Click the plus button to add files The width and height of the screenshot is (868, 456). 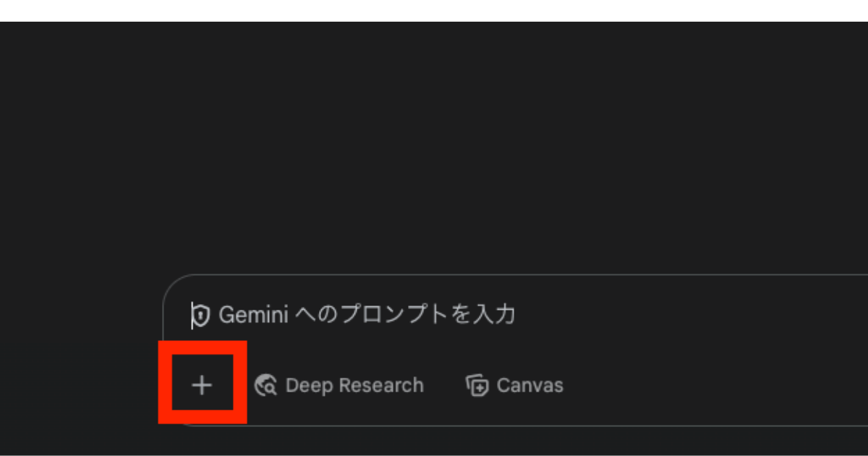pos(202,385)
